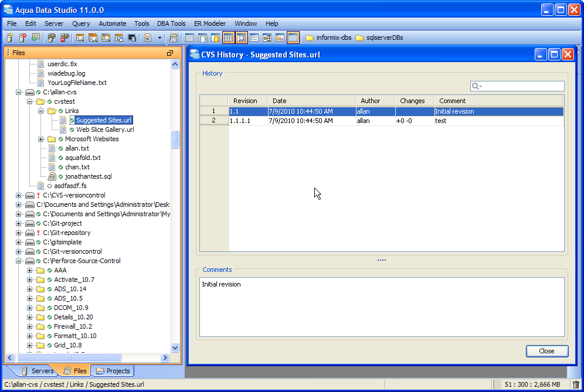This screenshot has width=584, height=392.
Task: Open the Automate menu
Action: (113, 23)
